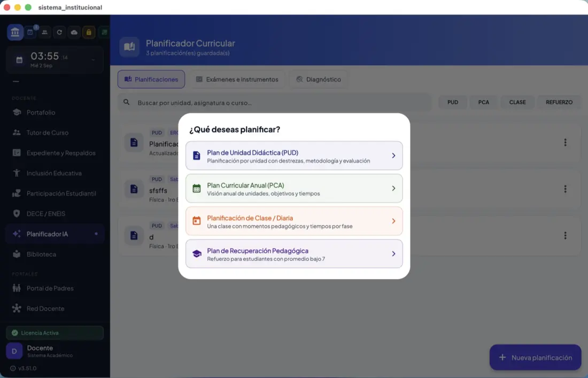Open the Exámenes e instrumentos tab
Viewport: 588px width, 378px height.
coord(237,80)
